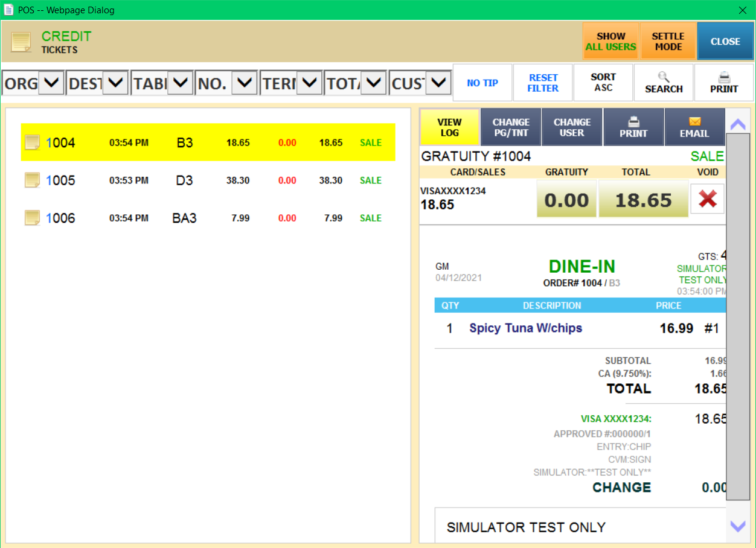The height and width of the screenshot is (548, 756).
Task: Switch to Settle Mode
Action: click(x=668, y=41)
